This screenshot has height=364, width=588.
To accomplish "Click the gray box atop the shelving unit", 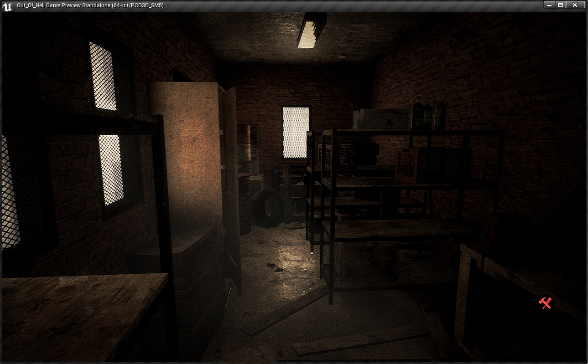I will click(380, 119).
